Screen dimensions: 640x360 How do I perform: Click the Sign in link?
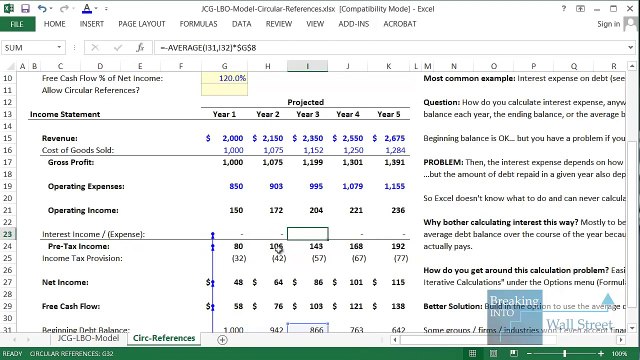pos(609,24)
